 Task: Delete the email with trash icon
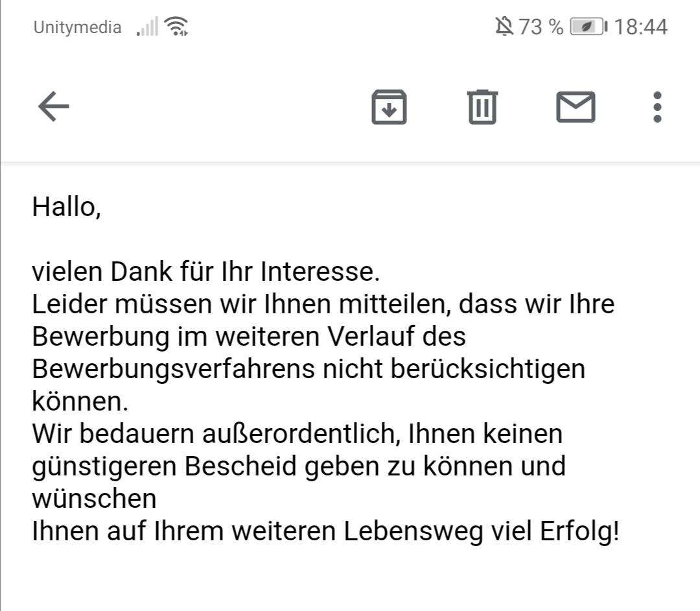tap(482, 107)
